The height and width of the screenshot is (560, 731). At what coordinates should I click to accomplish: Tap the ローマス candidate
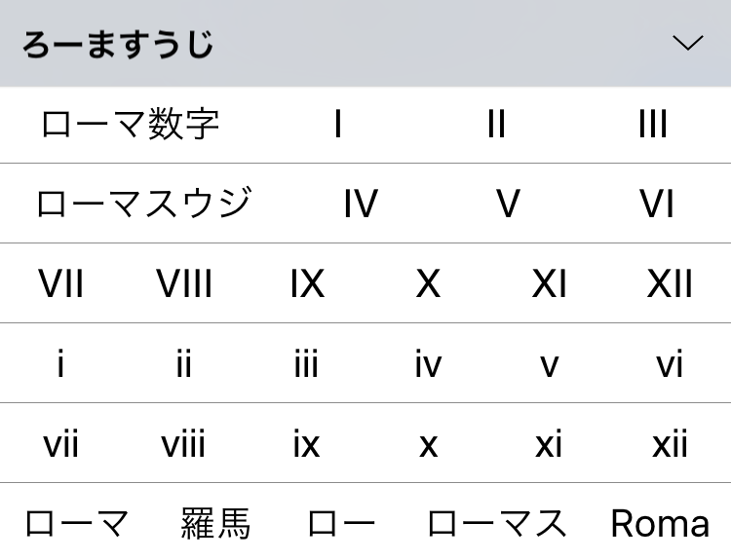[x=497, y=524]
